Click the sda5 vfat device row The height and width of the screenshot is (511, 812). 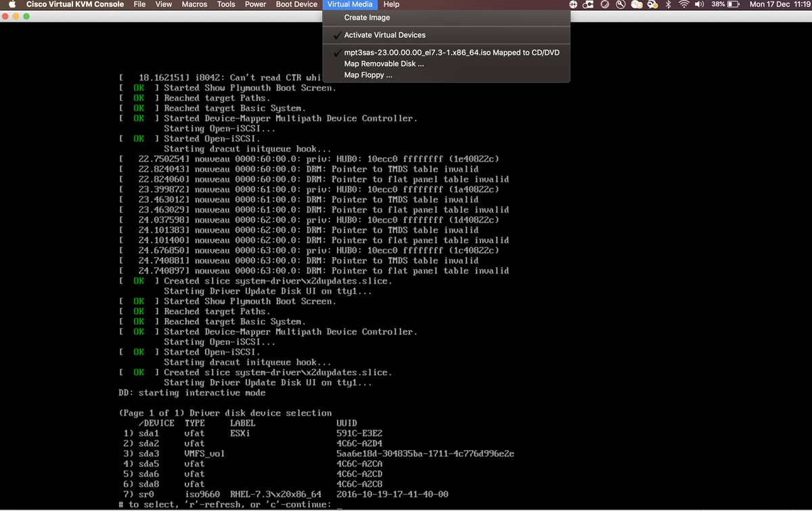click(253, 464)
